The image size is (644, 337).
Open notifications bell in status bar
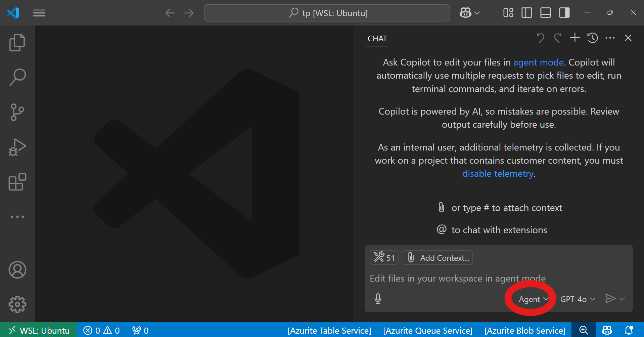[629, 330]
